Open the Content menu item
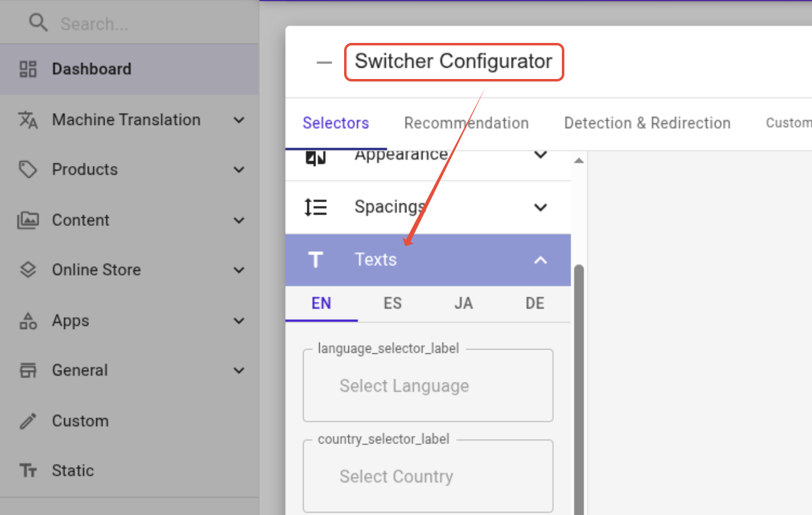812x515 pixels. click(x=81, y=220)
